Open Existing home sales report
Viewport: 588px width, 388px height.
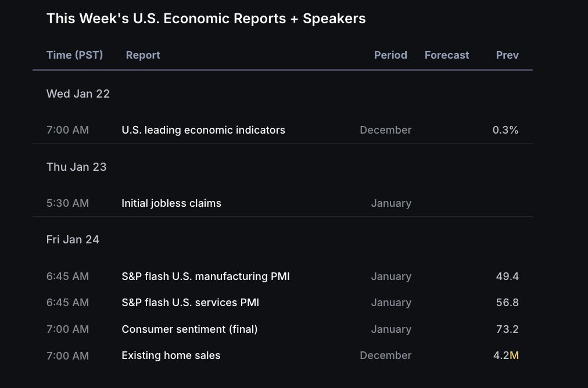[x=171, y=355]
